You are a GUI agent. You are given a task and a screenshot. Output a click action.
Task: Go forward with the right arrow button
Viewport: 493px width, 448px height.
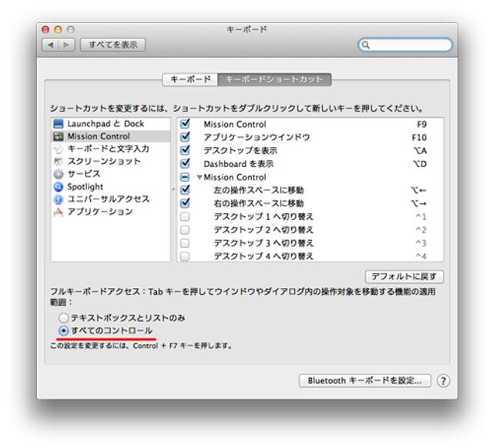(x=66, y=45)
